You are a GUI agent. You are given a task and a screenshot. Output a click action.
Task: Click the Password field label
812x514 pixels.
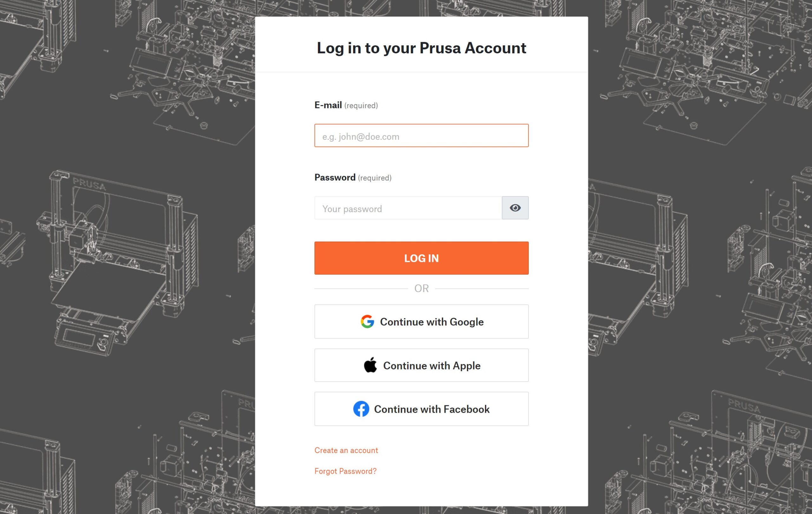[335, 177]
